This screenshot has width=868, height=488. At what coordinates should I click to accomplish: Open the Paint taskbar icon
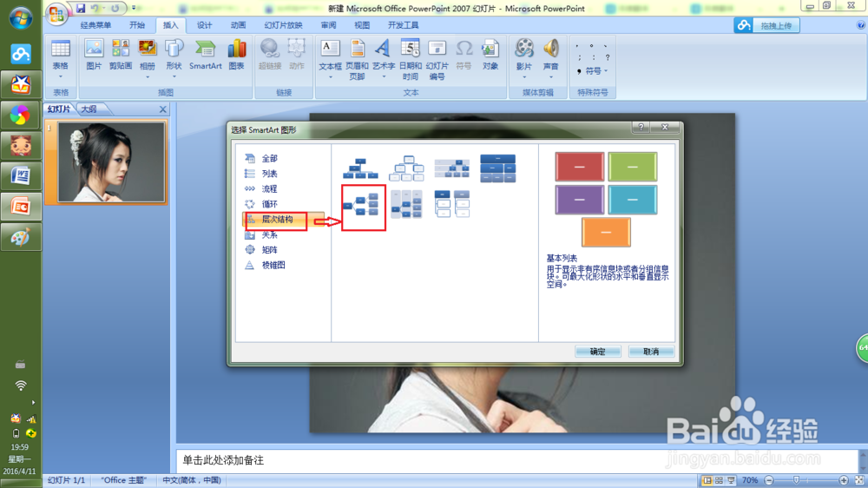pyautogui.click(x=21, y=238)
